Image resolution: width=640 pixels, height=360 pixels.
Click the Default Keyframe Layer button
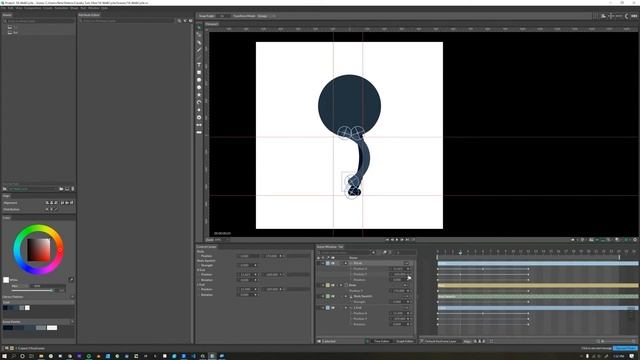(x=440, y=341)
